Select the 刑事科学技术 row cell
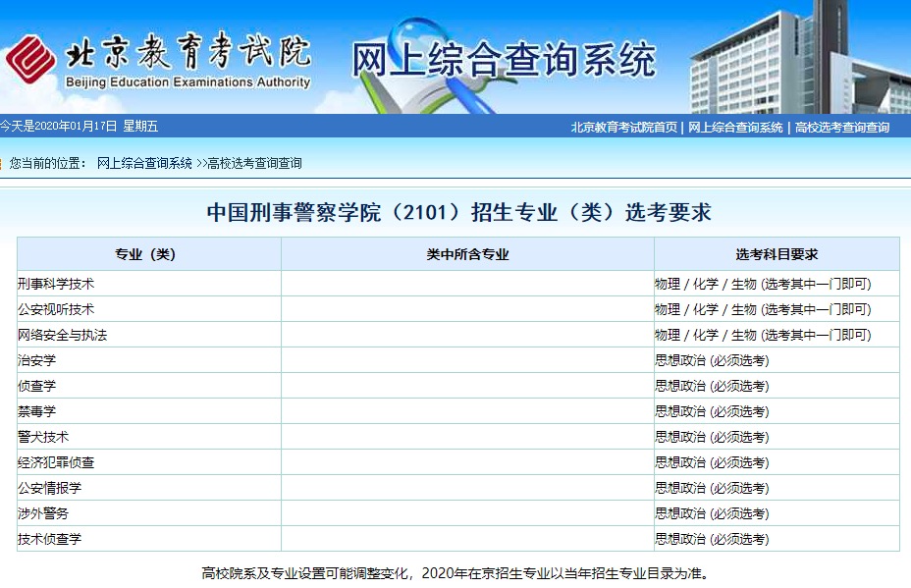The image size is (911, 588). click(149, 284)
